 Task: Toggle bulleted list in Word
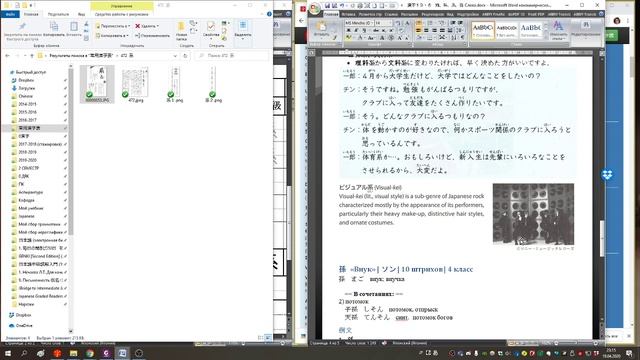[x=419, y=23]
